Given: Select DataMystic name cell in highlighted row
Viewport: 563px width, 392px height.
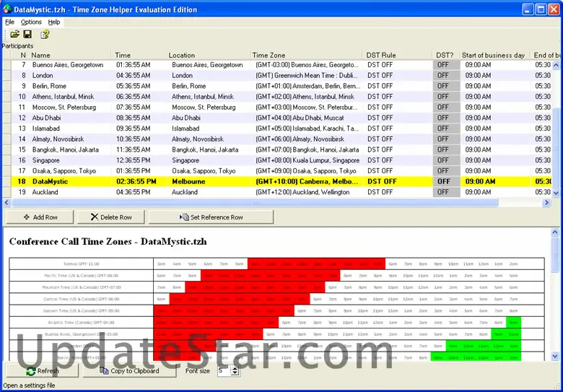Looking at the screenshot, I should [70, 181].
